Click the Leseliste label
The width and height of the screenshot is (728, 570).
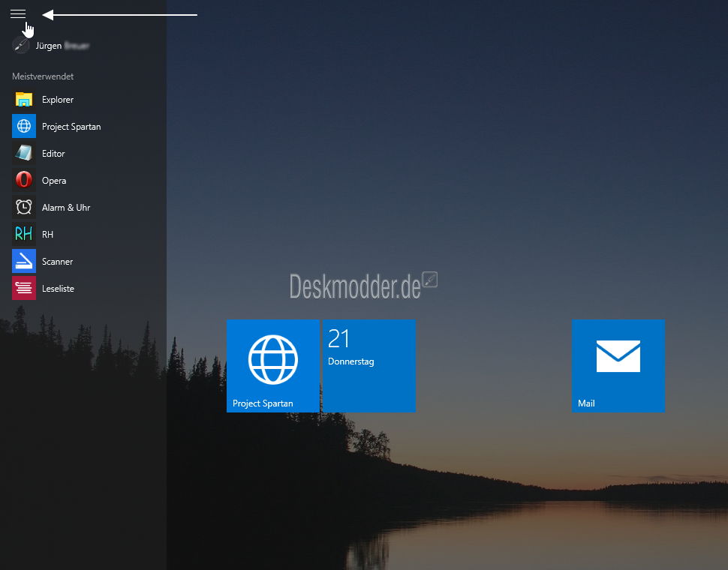[58, 289]
